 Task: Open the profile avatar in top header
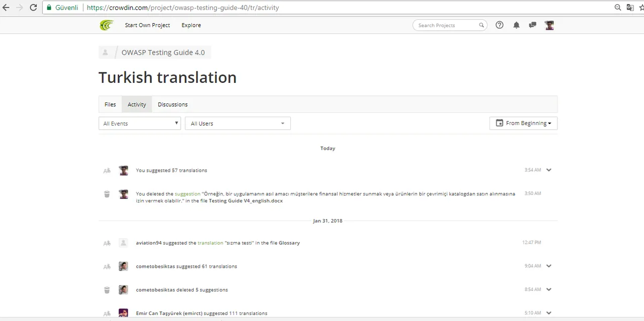[x=549, y=25]
